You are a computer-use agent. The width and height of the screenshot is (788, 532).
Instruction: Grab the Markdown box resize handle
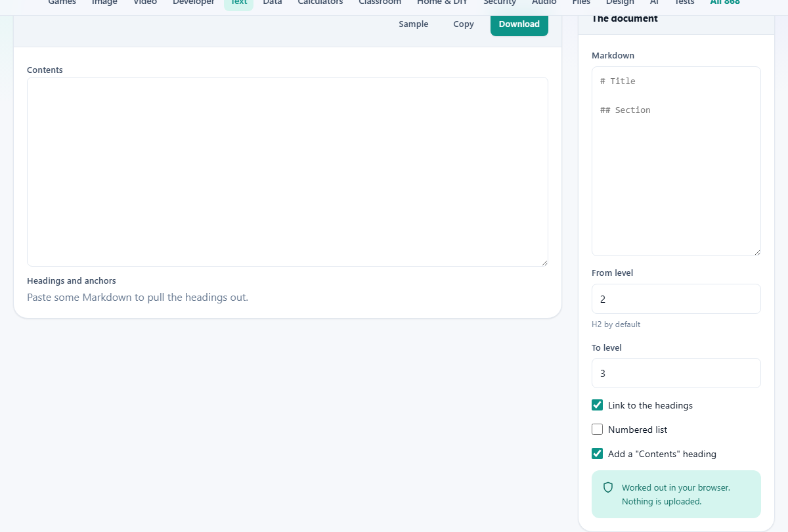(x=757, y=252)
